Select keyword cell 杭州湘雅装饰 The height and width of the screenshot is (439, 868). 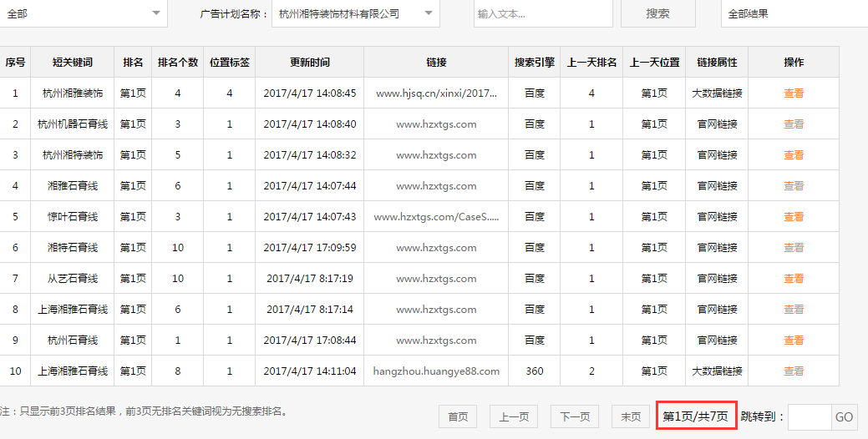(x=73, y=93)
